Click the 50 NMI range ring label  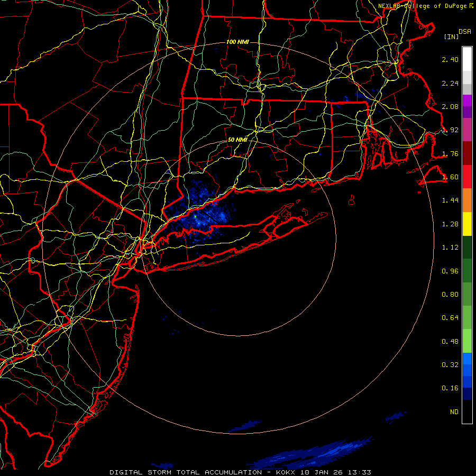coord(237,140)
